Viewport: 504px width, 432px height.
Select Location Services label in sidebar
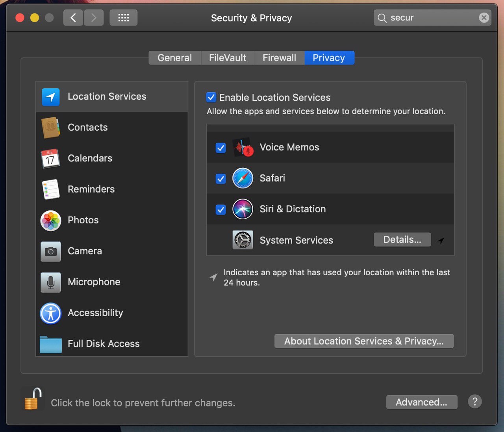click(x=107, y=96)
